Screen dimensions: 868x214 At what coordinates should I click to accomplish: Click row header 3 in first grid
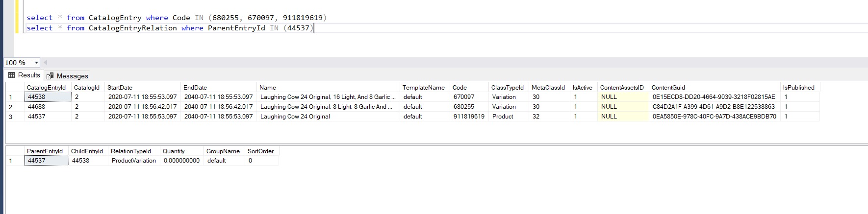(11, 117)
